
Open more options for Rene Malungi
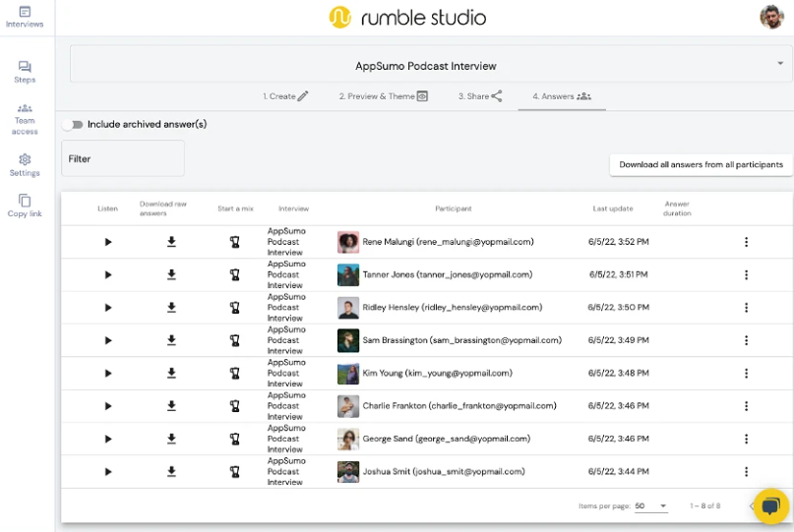(746, 242)
